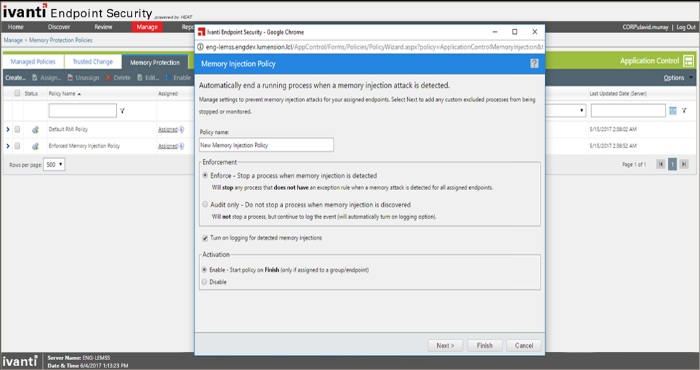This screenshot has width=700, height=370.
Task: Maximize the Ivanti Endpoint Security popup window
Action: pos(514,32)
